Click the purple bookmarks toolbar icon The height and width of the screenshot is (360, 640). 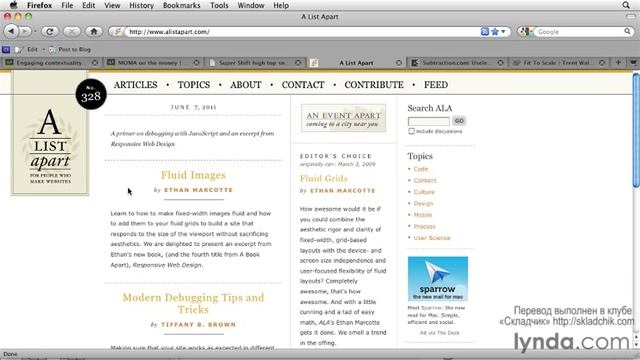click(6, 49)
